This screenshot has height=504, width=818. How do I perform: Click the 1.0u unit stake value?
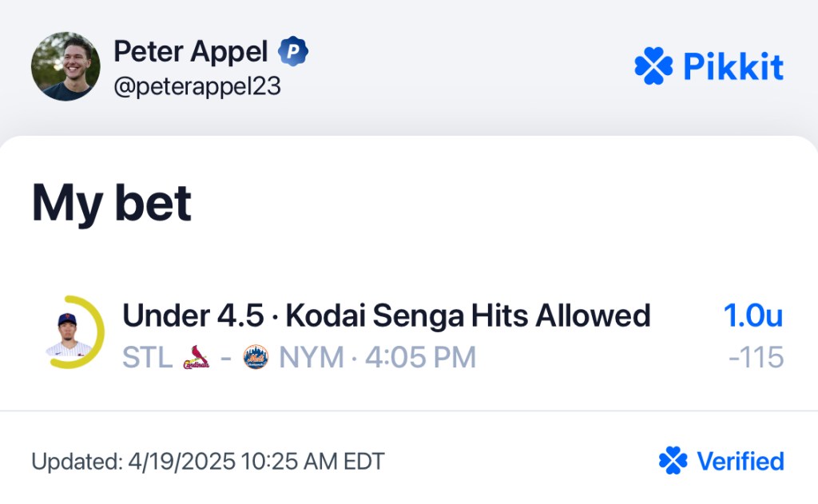coord(753,315)
